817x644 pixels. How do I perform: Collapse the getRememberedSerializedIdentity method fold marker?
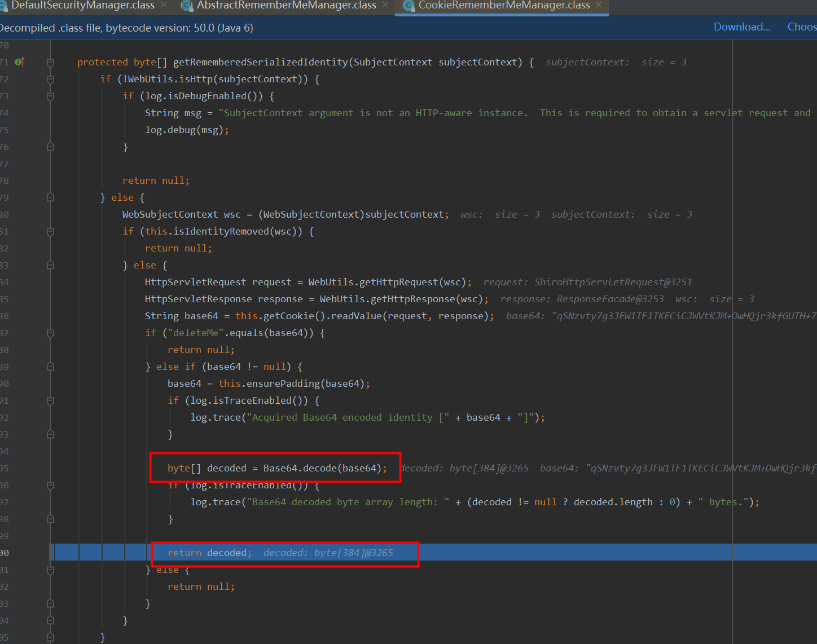coord(50,62)
